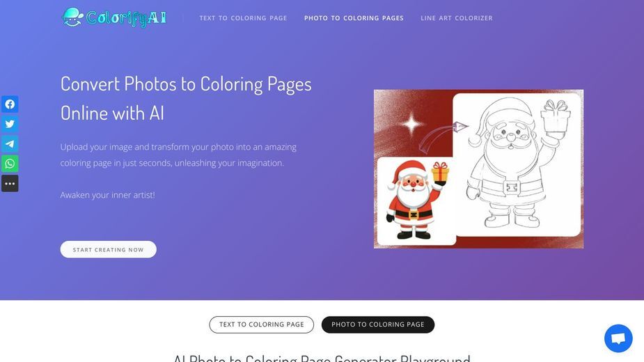
Task: Share via the Twitter bird icon
Action: pyautogui.click(x=10, y=124)
